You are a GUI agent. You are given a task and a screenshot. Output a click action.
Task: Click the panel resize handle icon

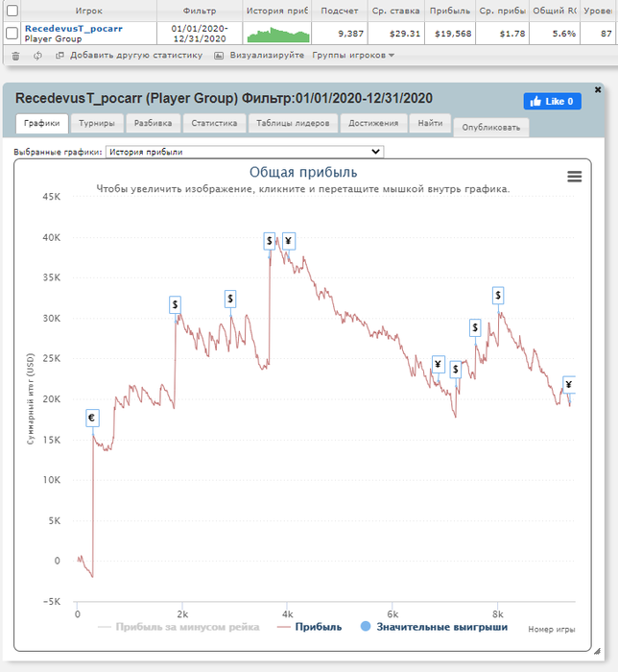click(597, 651)
